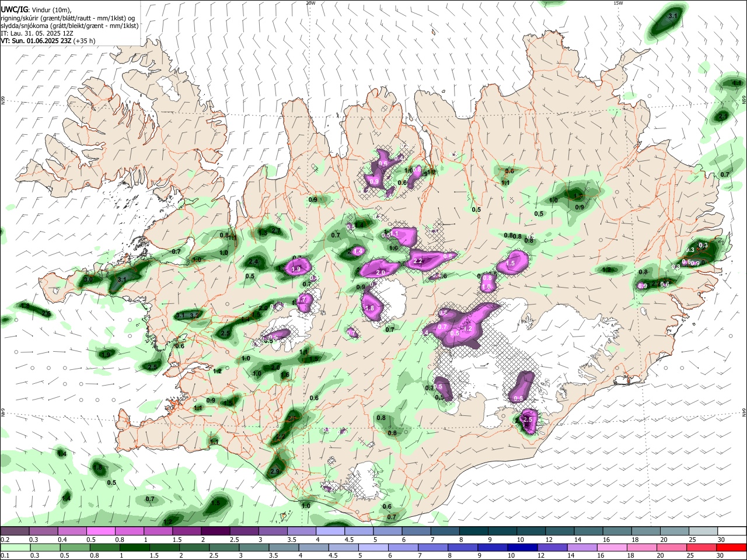Click the 'UWC/IG' bold title text
This screenshot has height=560, width=747.
point(14,10)
